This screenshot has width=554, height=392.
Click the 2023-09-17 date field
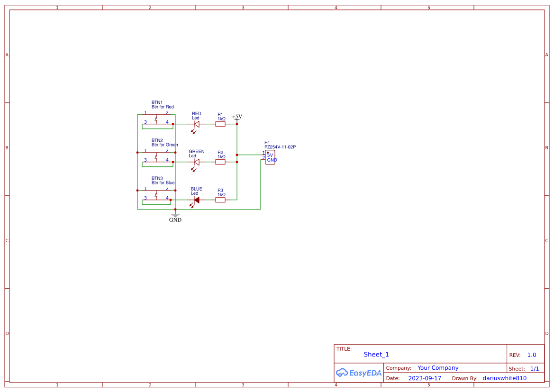click(x=425, y=378)
